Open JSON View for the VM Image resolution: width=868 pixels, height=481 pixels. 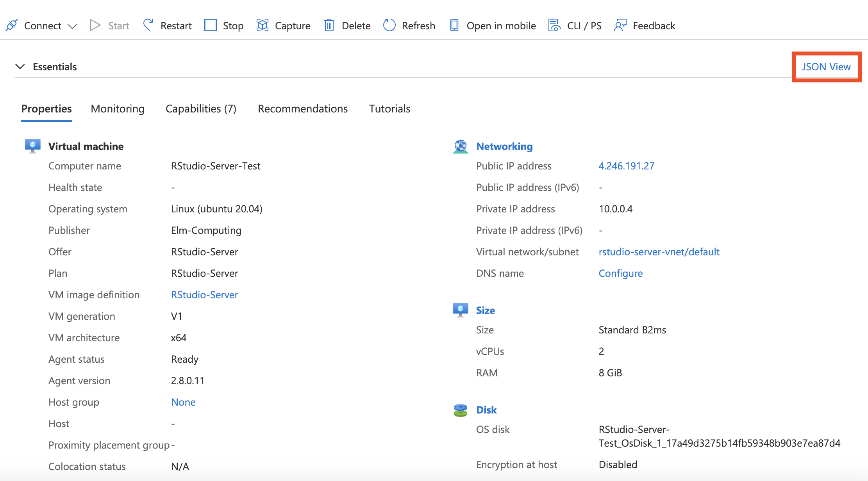coord(826,66)
